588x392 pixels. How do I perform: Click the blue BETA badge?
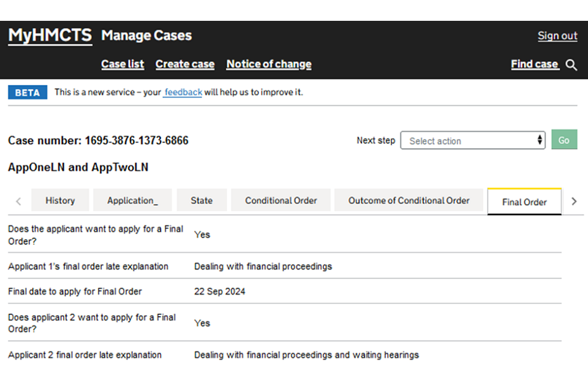pos(28,92)
